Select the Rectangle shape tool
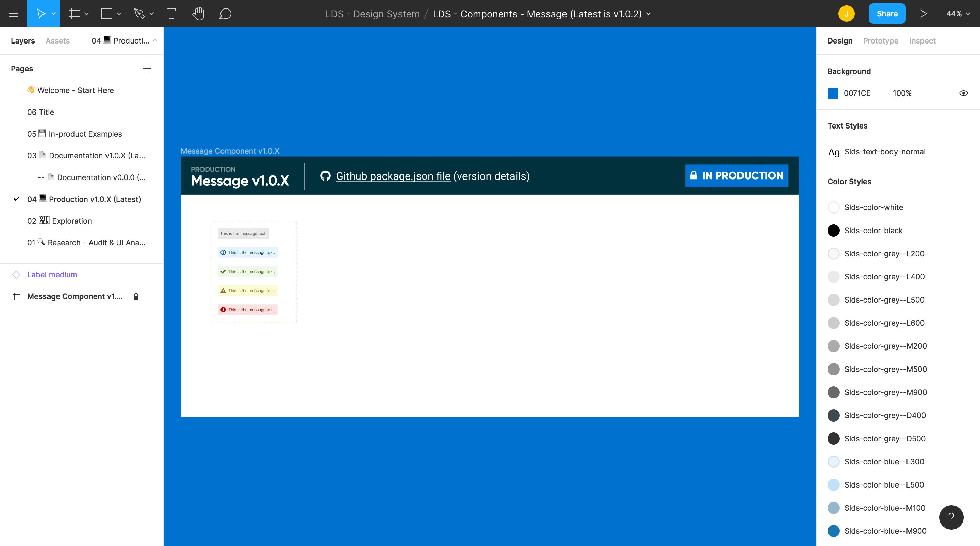The height and width of the screenshot is (546, 980). (107, 14)
